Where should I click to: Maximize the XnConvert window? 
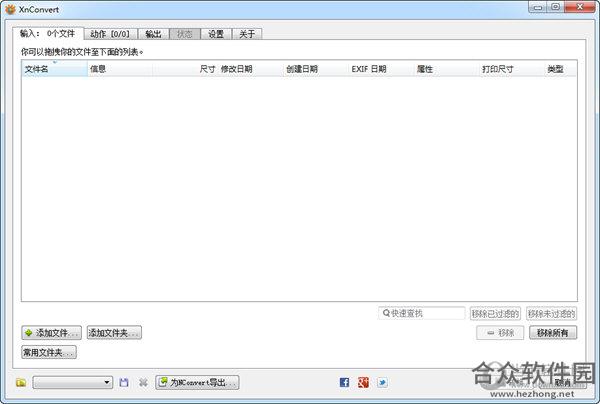(556, 7)
